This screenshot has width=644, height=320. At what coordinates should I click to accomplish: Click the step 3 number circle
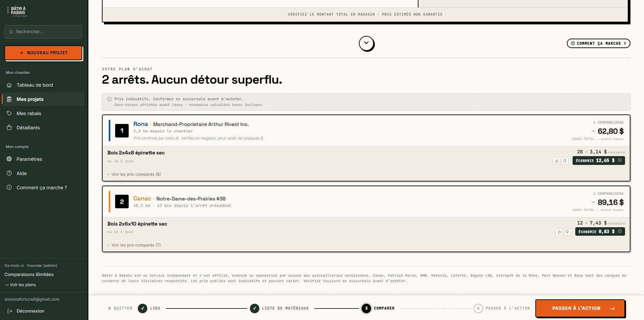click(x=366, y=308)
